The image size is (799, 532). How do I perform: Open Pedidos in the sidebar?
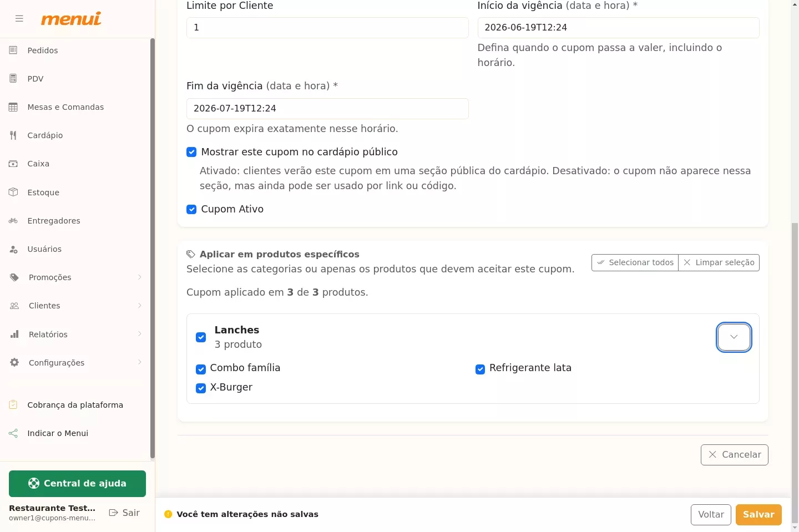(x=75, y=50)
